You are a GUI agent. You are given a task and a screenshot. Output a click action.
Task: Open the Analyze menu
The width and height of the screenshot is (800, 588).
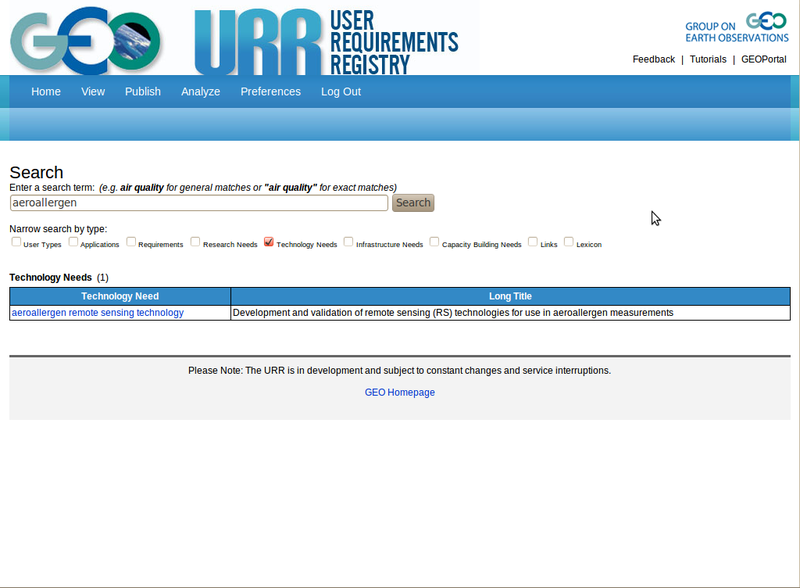pyautogui.click(x=200, y=91)
